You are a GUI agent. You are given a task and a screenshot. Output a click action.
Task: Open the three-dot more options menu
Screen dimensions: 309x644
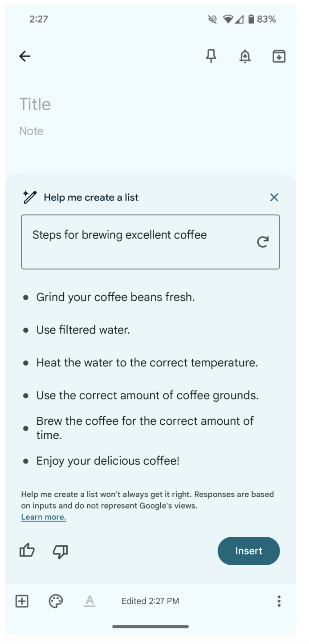tap(279, 601)
